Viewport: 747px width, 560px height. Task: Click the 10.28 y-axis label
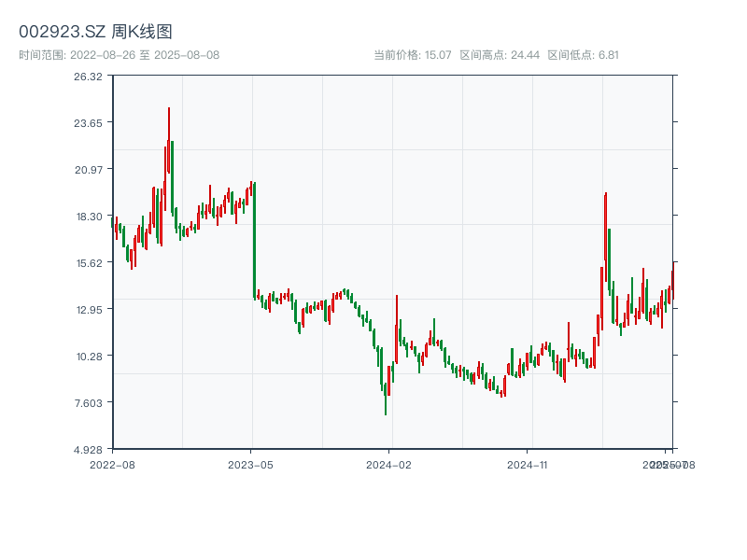coord(90,357)
